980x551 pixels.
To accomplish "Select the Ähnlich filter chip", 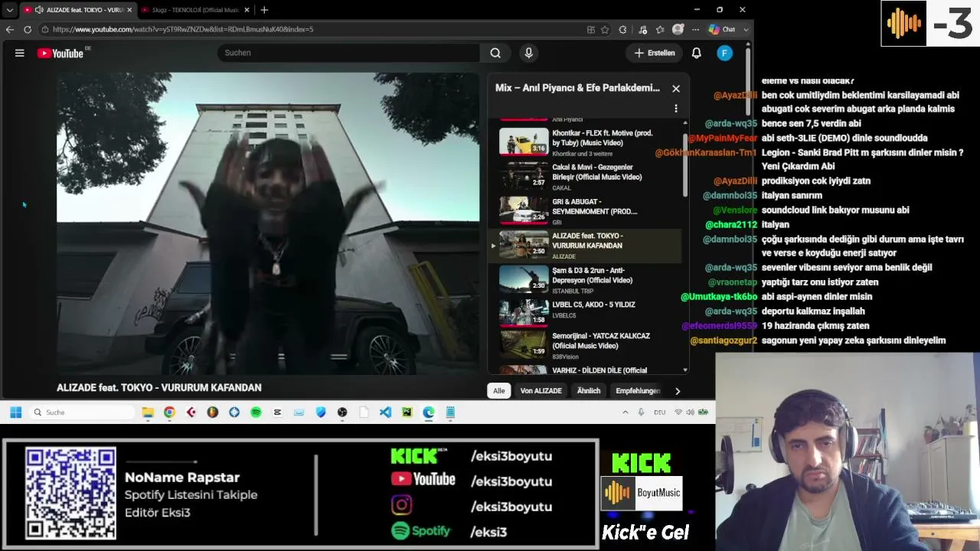I will point(589,391).
